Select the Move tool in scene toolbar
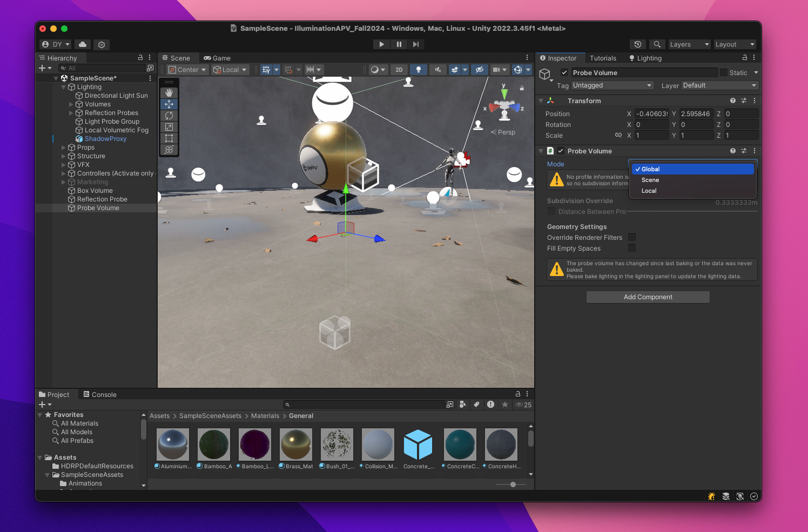The width and height of the screenshot is (808, 532). (169, 104)
